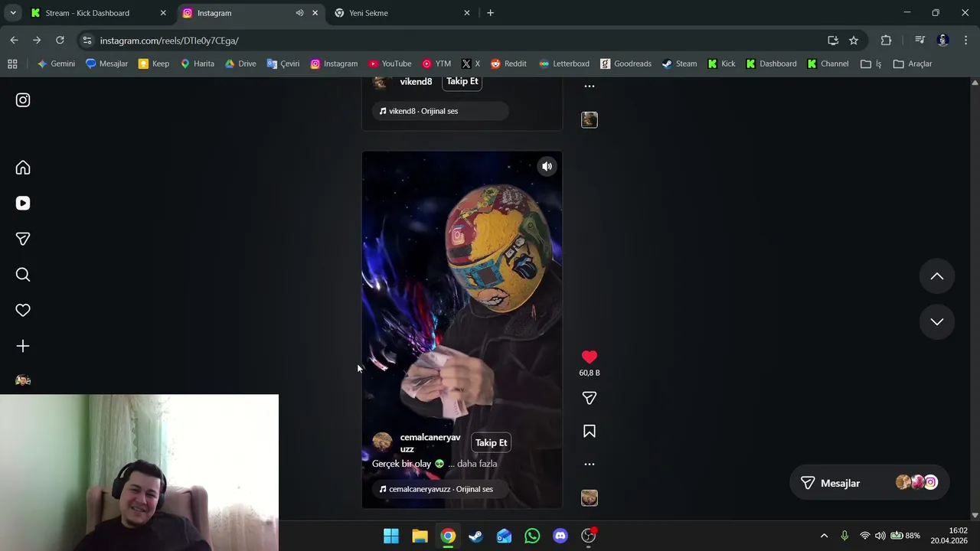
Task: Mute the reel audio speaker button
Action: click(547, 166)
